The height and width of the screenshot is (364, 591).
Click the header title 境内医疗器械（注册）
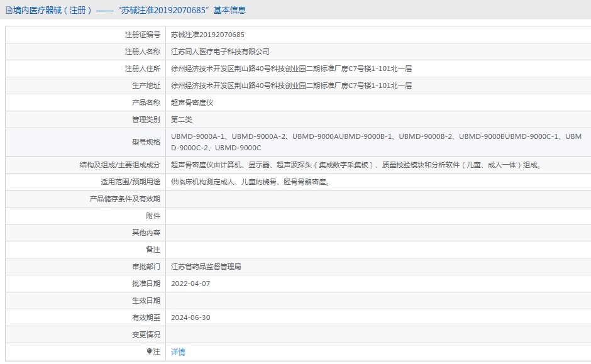[53, 10]
